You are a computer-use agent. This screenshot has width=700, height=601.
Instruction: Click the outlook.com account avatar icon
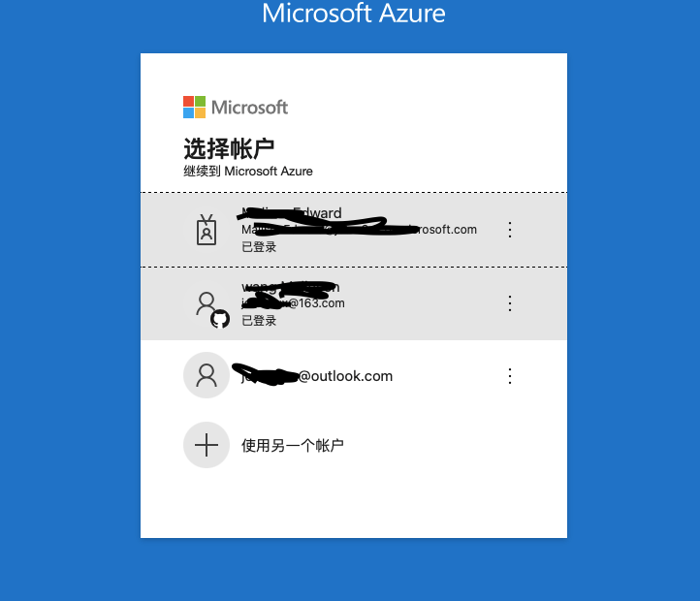(x=207, y=375)
